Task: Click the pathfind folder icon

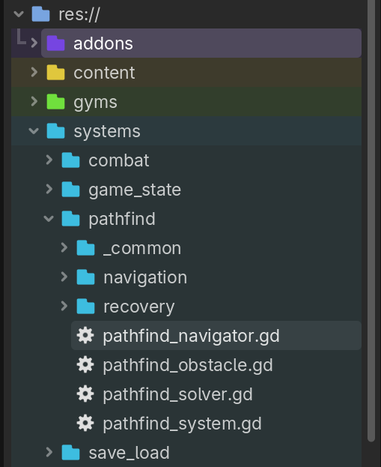Action: (x=71, y=219)
